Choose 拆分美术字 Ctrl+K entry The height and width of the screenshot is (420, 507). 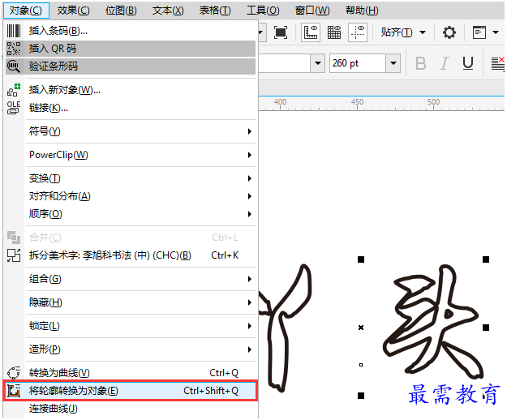pyautogui.click(x=131, y=255)
